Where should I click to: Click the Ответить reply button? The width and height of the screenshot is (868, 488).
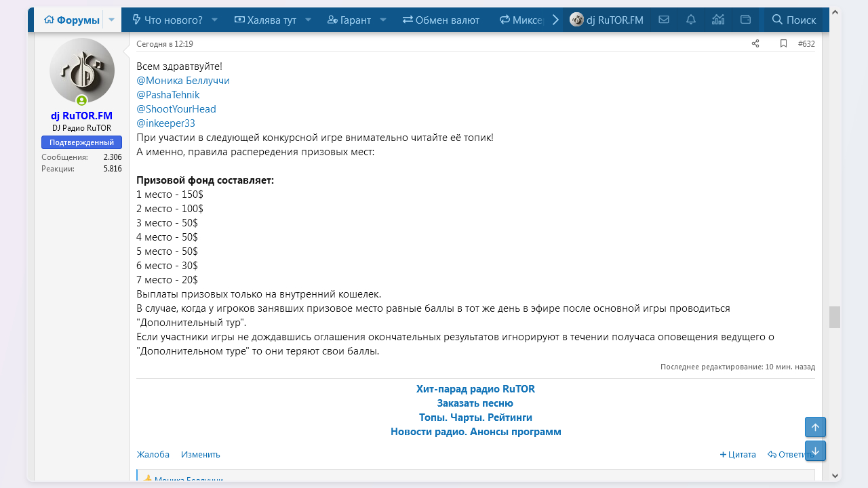click(791, 455)
